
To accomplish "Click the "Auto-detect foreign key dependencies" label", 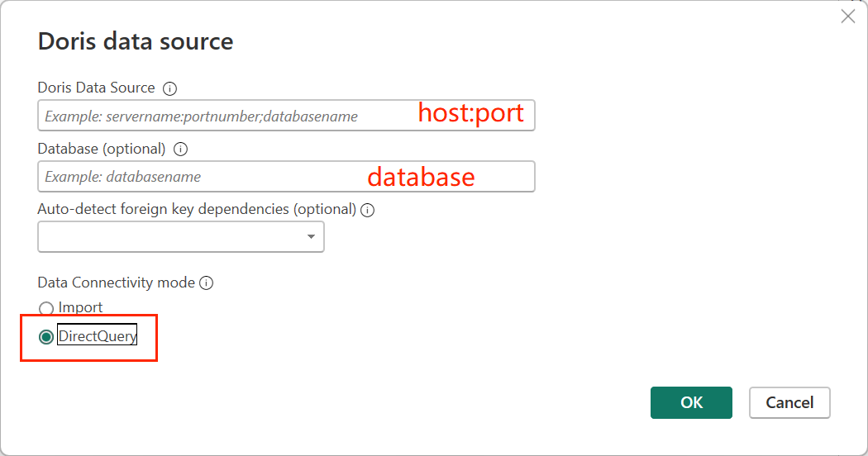I will click(x=197, y=209).
